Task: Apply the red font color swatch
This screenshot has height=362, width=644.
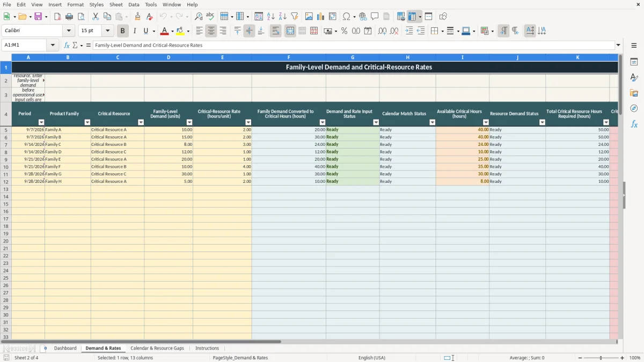Action: point(165,31)
